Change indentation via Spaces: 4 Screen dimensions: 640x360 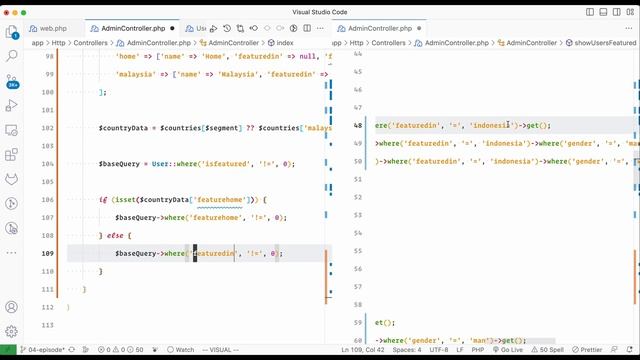click(407, 350)
